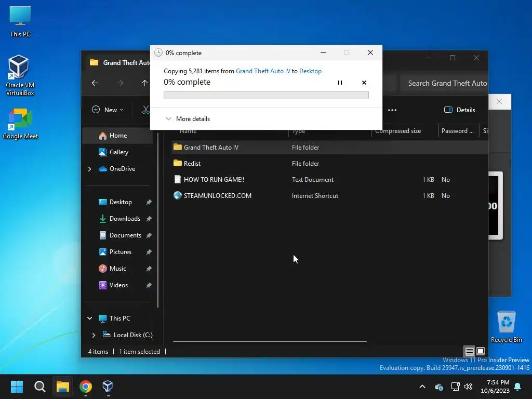Viewport: 532px width, 399px height.
Task: Select the This PC desktop icon
Action: [x=20, y=22]
